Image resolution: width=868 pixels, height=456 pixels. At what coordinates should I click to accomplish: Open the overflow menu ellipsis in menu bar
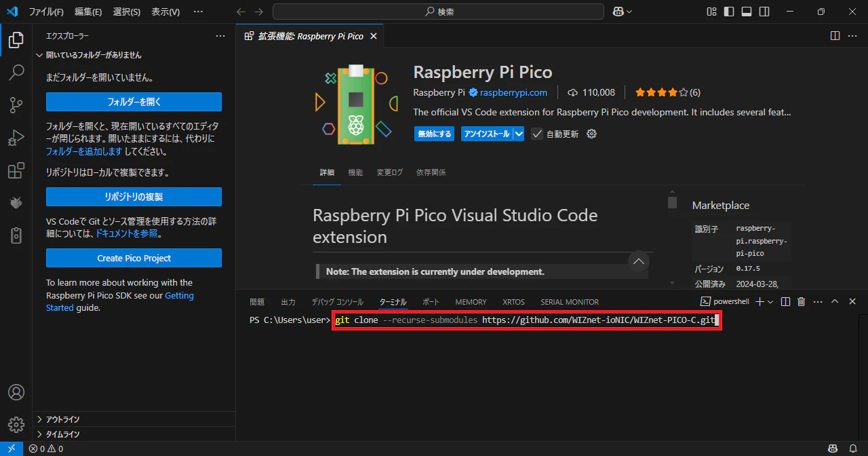pos(198,12)
